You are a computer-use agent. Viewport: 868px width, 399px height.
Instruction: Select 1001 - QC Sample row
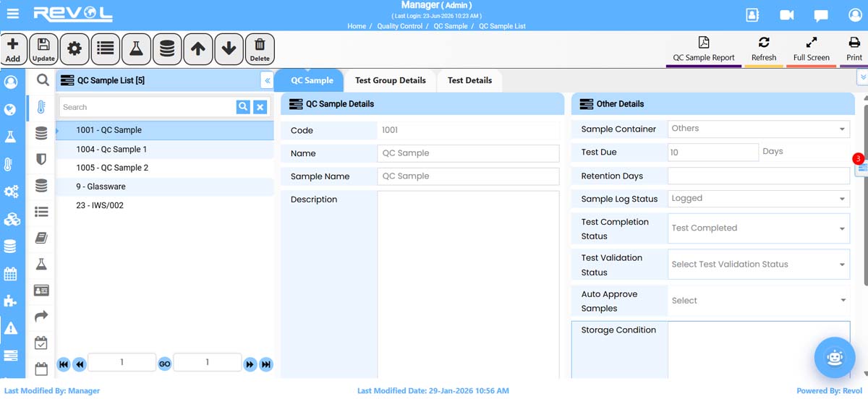pyautogui.click(x=165, y=130)
